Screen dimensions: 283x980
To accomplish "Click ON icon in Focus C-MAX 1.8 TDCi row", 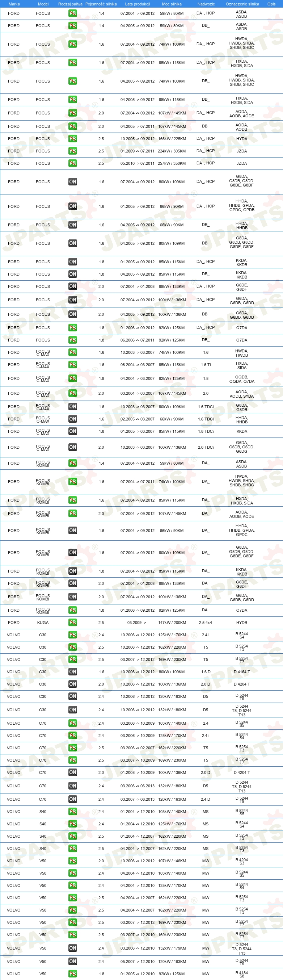I will coord(73,431).
